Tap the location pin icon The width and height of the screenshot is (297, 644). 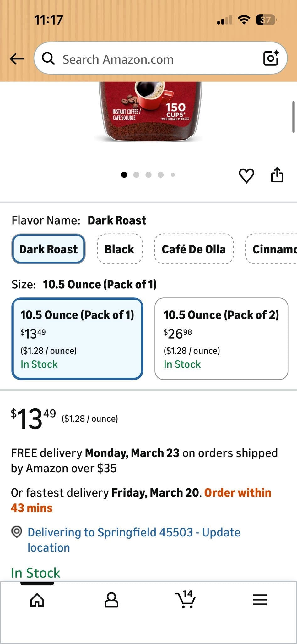[17, 532]
